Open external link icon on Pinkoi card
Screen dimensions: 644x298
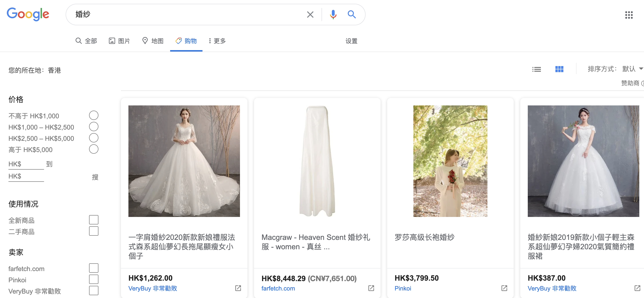pos(504,288)
